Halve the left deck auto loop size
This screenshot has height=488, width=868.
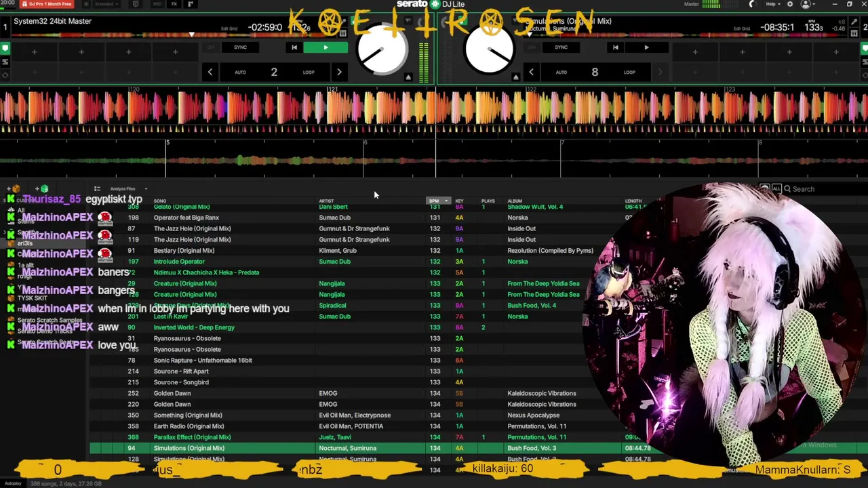point(210,72)
